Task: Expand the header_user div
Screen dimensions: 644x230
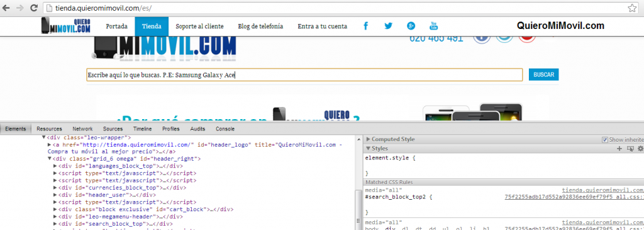Action: click(x=55, y=195)
